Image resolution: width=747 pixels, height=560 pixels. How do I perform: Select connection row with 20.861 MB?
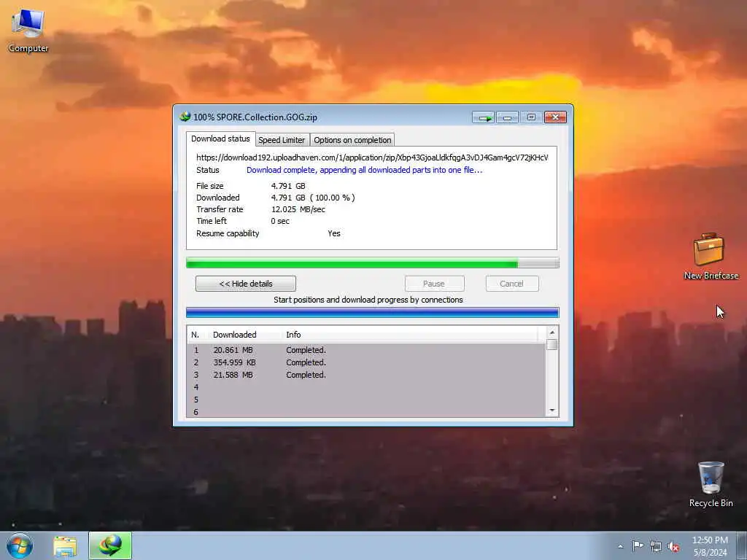point(366,350)
